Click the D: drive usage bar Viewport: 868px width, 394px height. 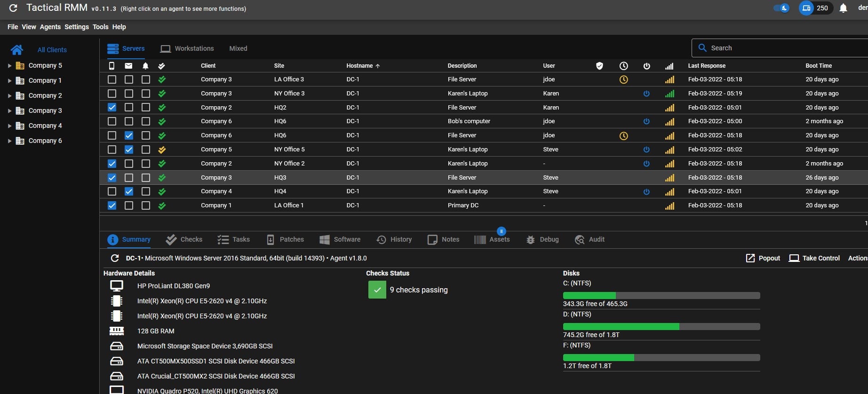point(661,326)
